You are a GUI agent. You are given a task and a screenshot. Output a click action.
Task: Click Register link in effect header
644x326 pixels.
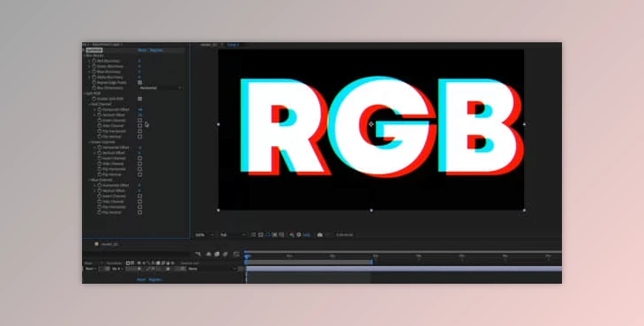coord(156,50)
